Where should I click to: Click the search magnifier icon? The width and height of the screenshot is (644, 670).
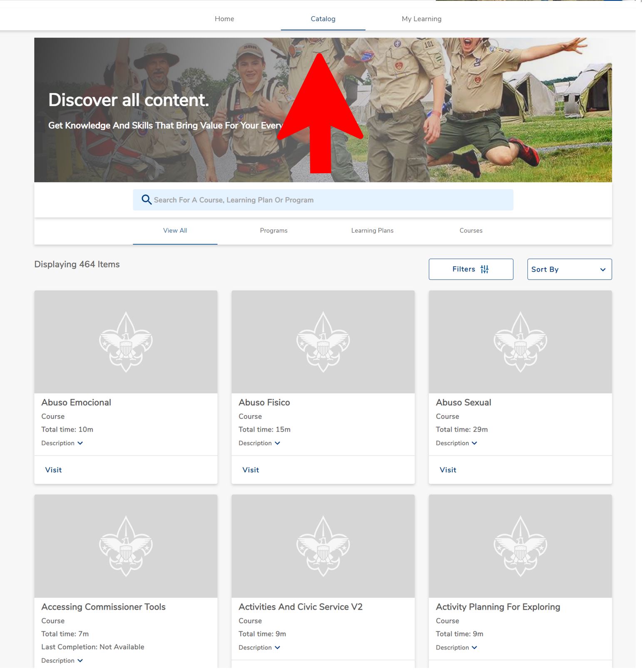click(x=147, y=200)
